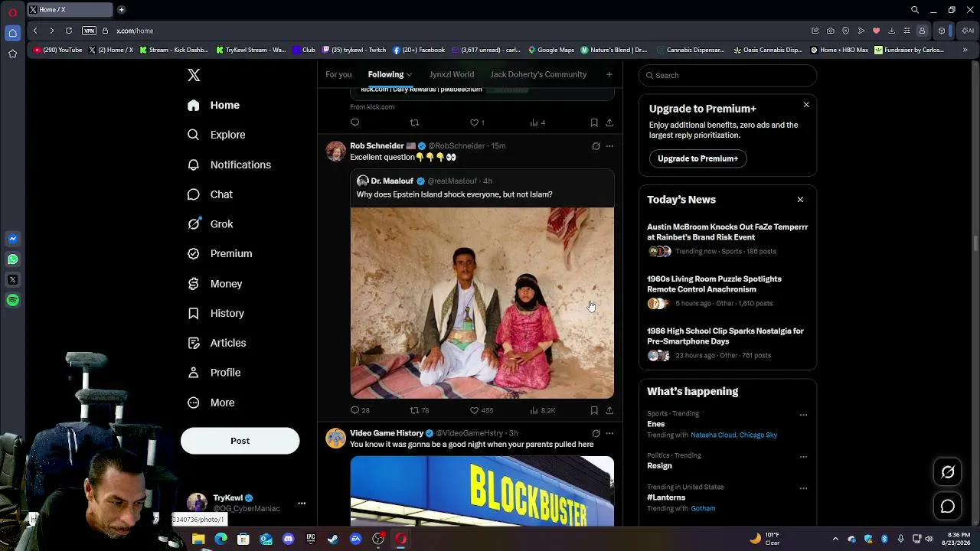
Task: Open Spotify in the Opera sidebar
Action: [12, 300]
